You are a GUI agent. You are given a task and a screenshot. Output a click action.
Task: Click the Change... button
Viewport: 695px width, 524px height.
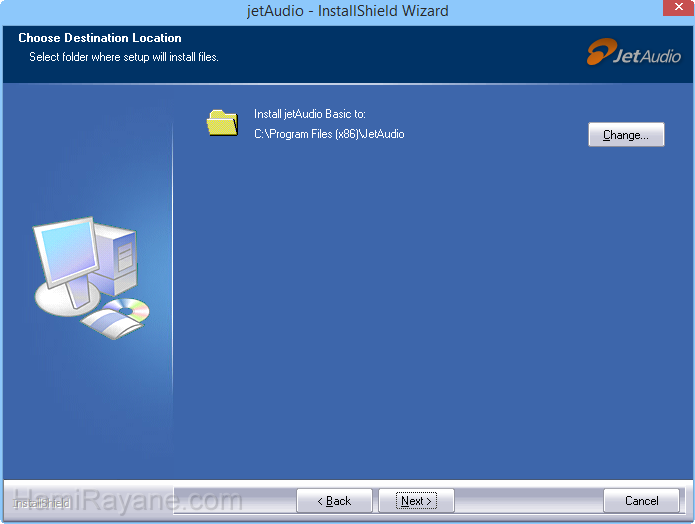(626, 134)
